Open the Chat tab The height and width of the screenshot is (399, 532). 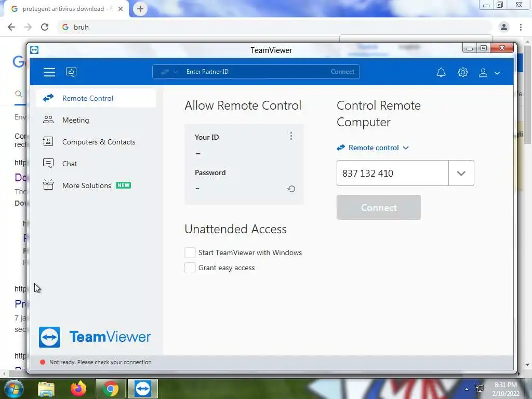tap(96, 164)
